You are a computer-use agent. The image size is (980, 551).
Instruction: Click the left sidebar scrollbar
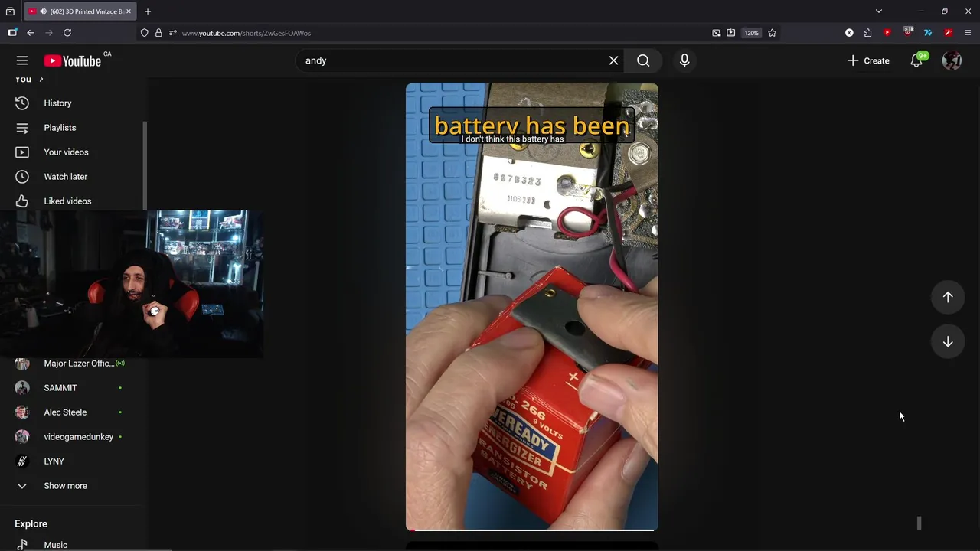pyautogui.click(x=145, y=165)
